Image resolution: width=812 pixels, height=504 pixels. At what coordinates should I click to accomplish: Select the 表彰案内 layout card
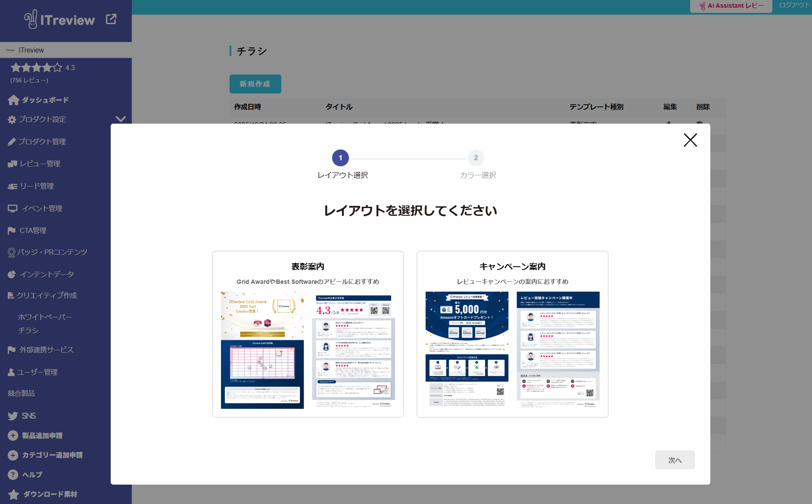tap(308, 334)
